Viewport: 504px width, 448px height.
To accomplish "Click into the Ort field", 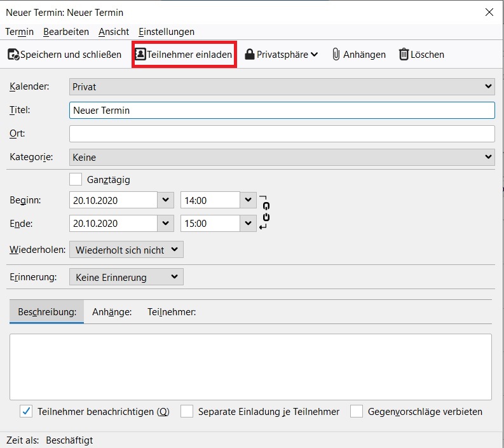I will pos(282,133).
